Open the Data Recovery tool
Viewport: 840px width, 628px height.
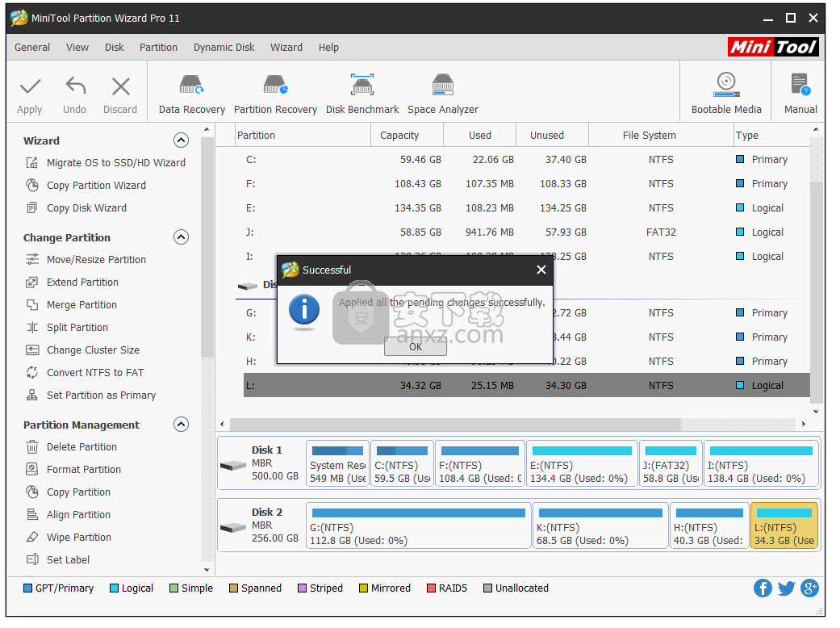(x=192, y=94)
